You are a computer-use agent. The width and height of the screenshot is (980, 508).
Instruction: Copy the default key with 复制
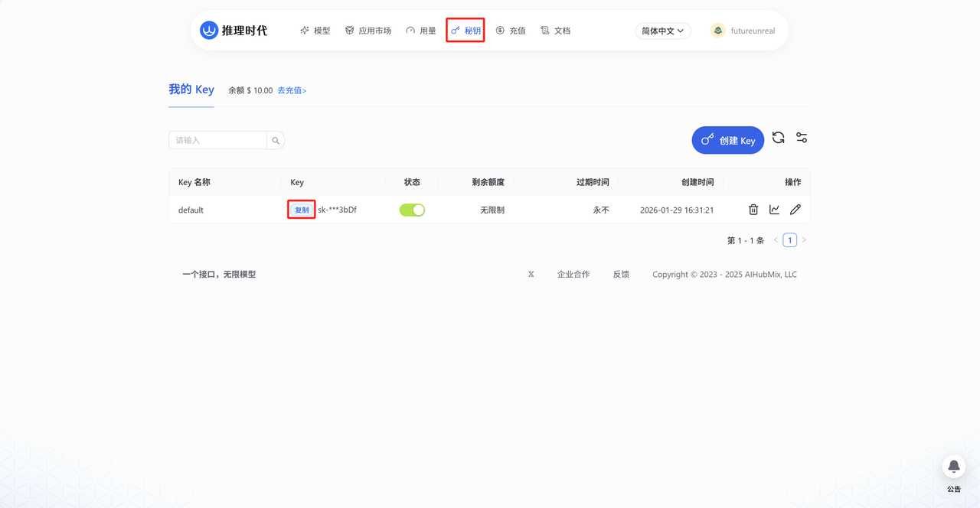pos(302,210)
